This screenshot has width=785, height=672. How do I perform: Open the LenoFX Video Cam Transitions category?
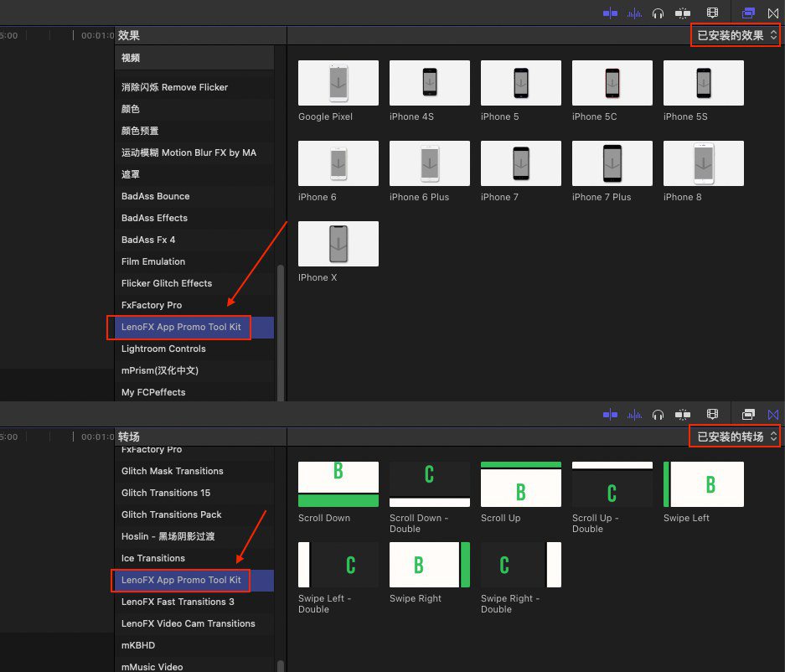coord(194,623)
